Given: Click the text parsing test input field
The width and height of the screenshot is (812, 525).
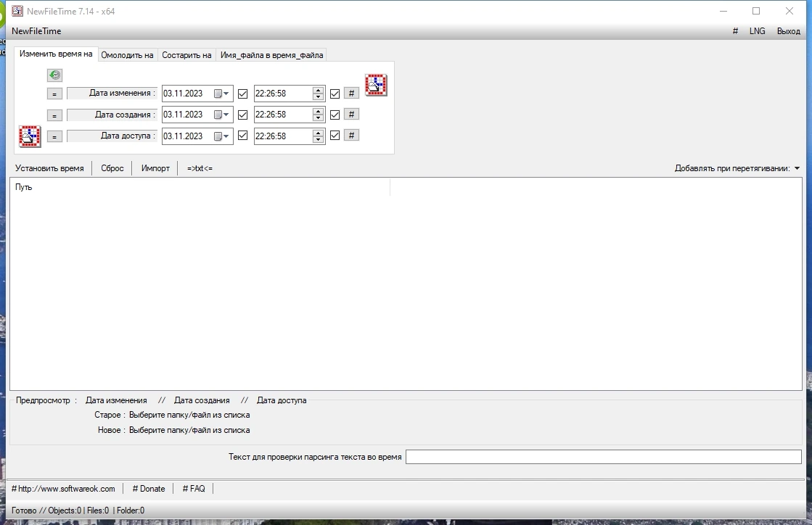Looking at the screenshot, I should (x=603, y=457).
